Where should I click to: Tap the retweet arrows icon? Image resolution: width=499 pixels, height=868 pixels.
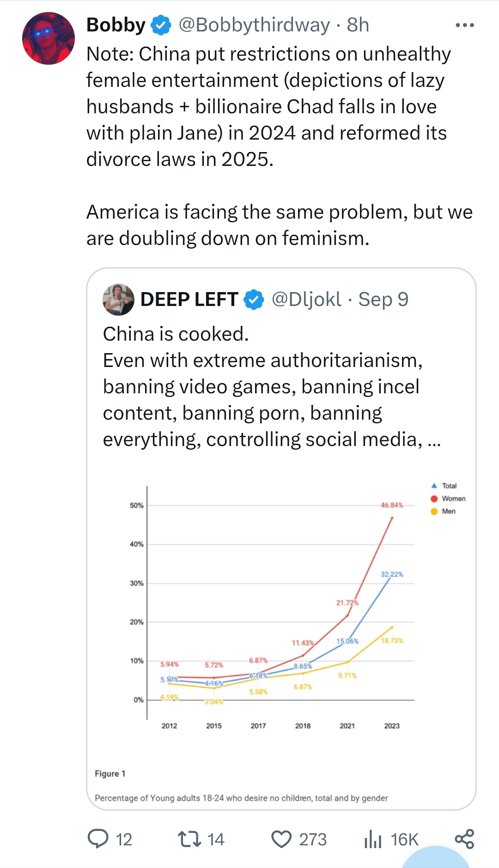(x=189, y=839)
